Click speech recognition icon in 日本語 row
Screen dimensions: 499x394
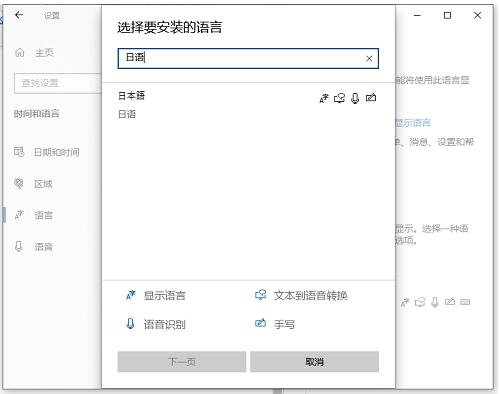pyautogui.click(x=355, y=98)
